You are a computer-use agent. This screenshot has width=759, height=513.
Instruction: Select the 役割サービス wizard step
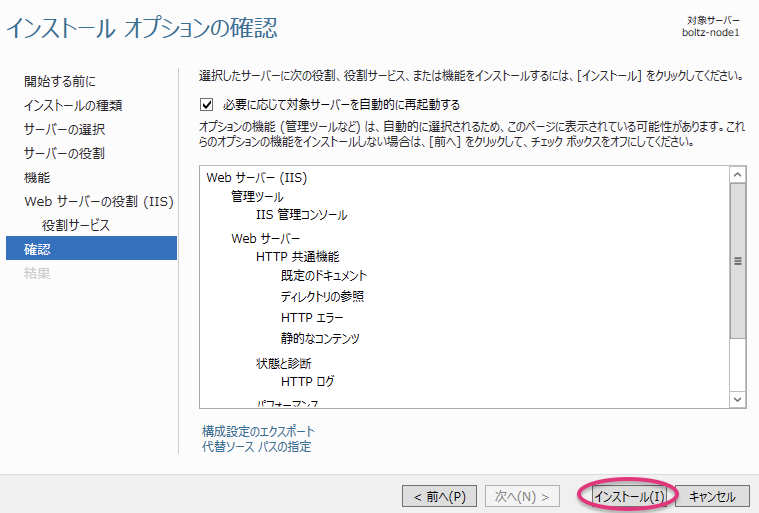coord(76,225)
